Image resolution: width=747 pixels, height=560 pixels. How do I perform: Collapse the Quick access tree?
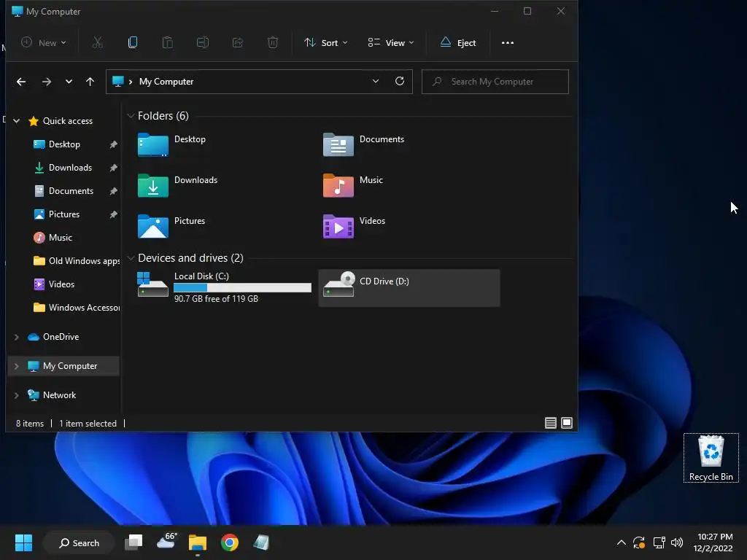click(17, 121)
